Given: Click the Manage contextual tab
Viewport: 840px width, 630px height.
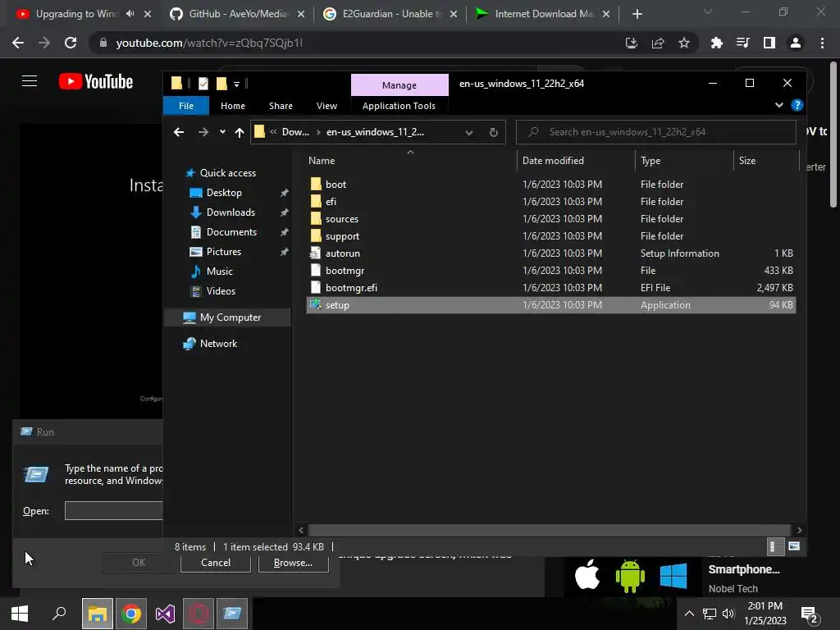Looking at the screenshot, I should tap(399, 85).
